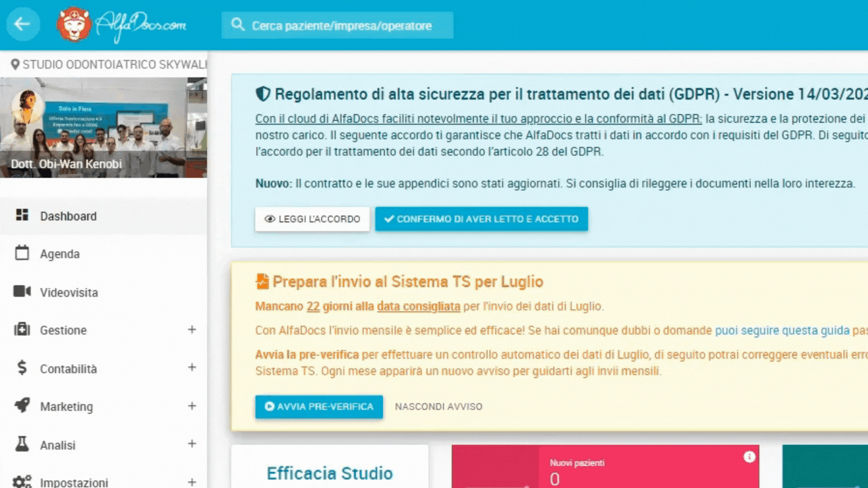Click the Contabilità dollar icon

[22, 368]
